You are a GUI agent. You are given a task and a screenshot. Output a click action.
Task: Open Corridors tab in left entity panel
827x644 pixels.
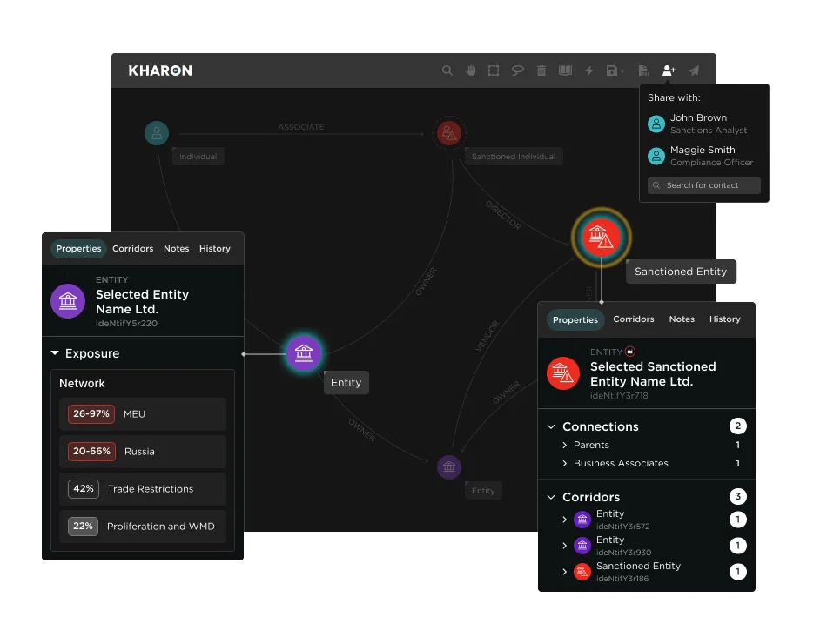133,248
